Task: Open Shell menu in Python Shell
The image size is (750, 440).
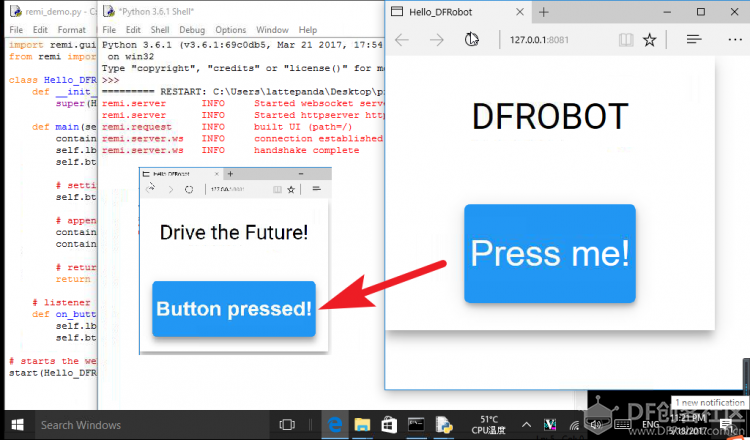Action: pos(160,30)
